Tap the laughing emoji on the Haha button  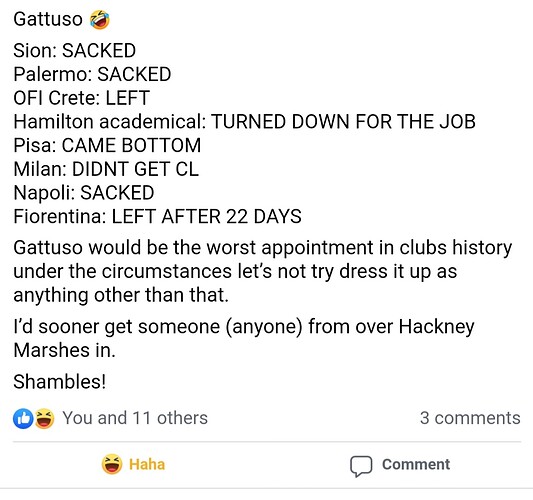[112, 464]
